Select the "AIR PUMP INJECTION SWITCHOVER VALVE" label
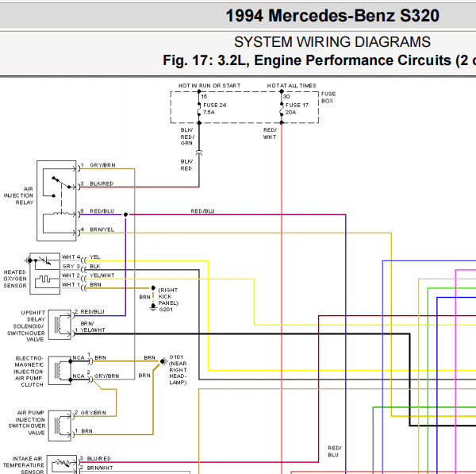This screenshot has width=476, height=474. click(27, 422)
